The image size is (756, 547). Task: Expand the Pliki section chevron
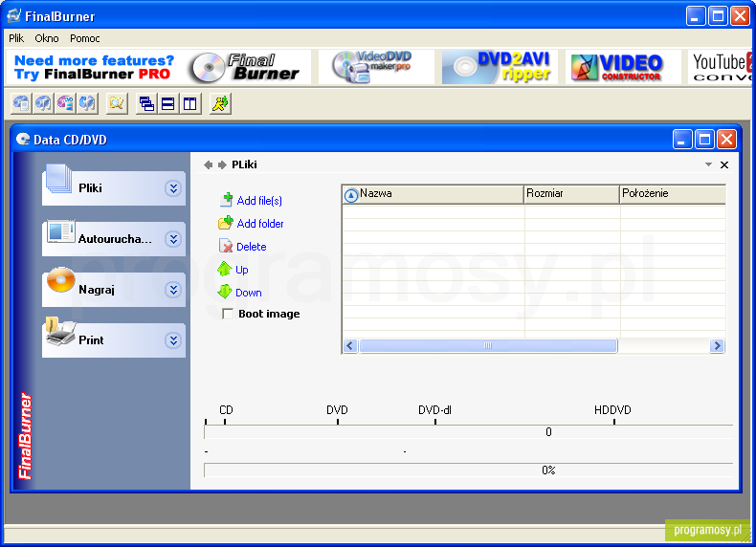(173, 188)
